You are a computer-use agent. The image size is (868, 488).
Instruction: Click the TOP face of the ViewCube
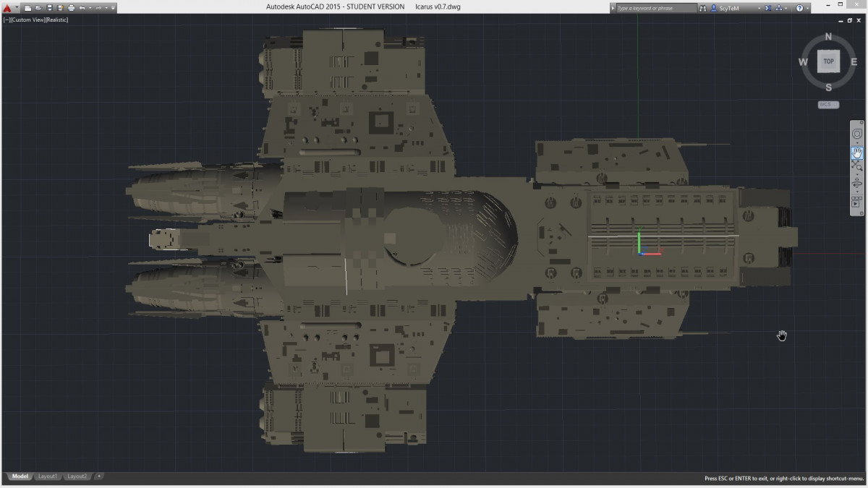[x=828, y=61]
